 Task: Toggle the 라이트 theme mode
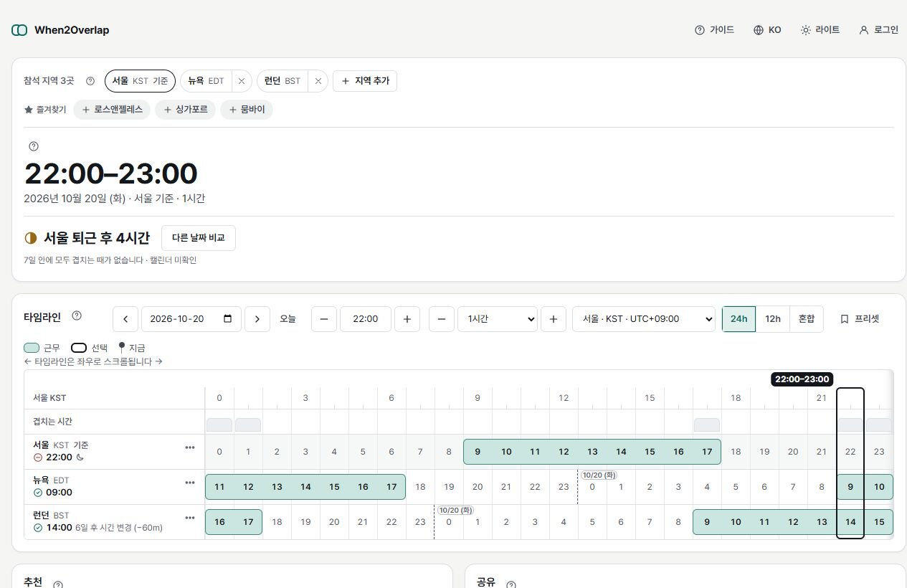[820, 30]
